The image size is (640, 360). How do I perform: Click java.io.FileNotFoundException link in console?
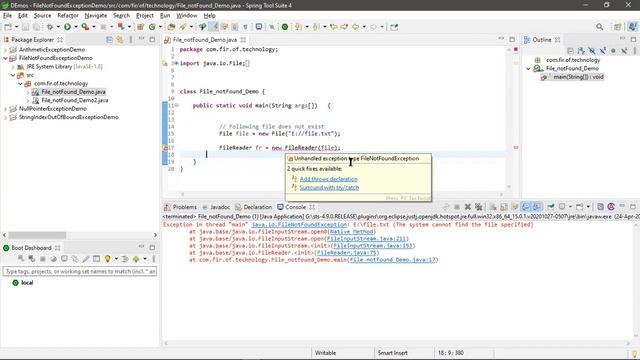coord(299,225)
